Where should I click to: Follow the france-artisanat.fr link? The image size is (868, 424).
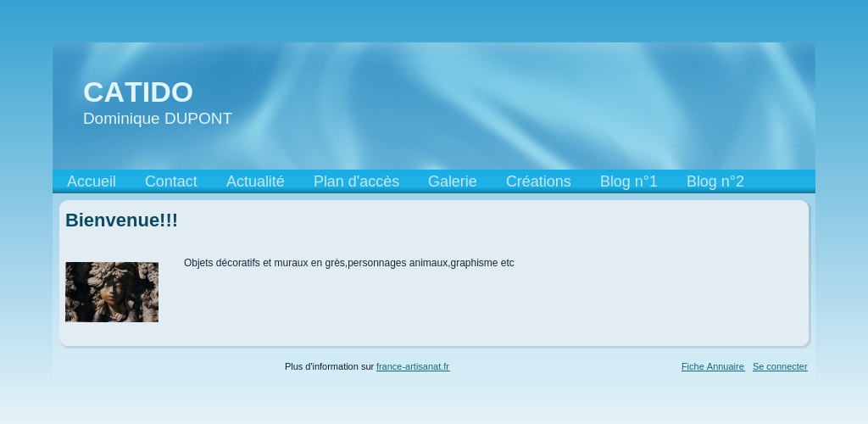click(x=413, y=366)
